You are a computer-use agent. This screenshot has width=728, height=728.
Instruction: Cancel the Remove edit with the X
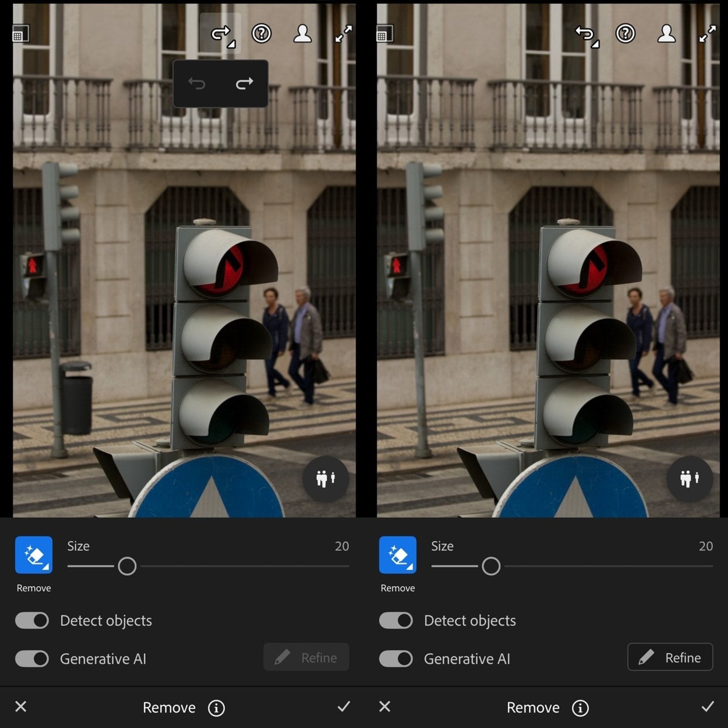(x=20, y=707)
